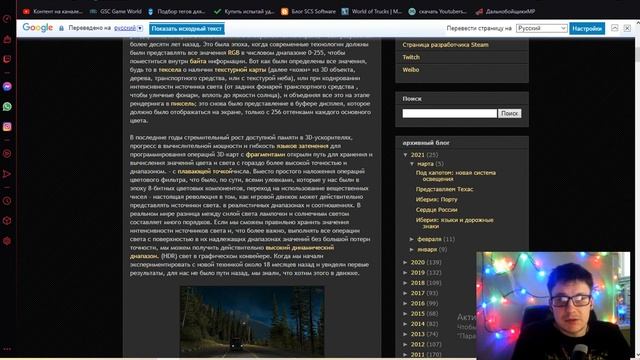Open 'Страница разработчика Steam' link
Image resolution: width=640 pixels, height=360 pixels.
click(x=445, y=45)
